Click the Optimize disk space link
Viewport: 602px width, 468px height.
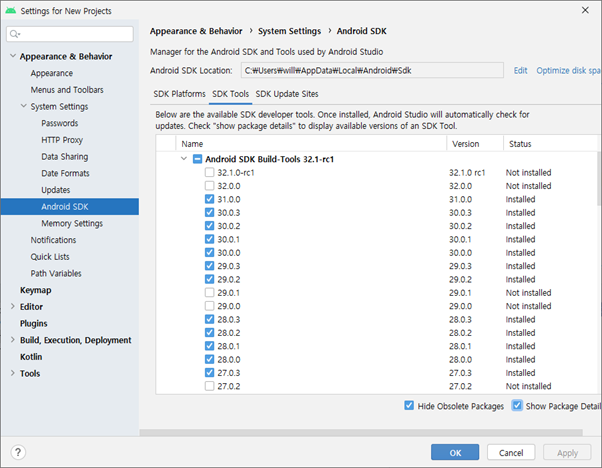click(569, 71)
